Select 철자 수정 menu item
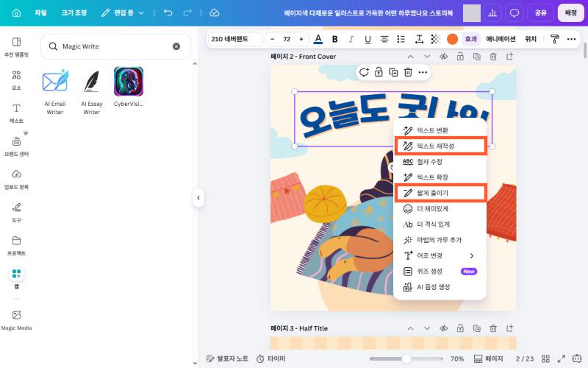 click(x=440, y=162)
